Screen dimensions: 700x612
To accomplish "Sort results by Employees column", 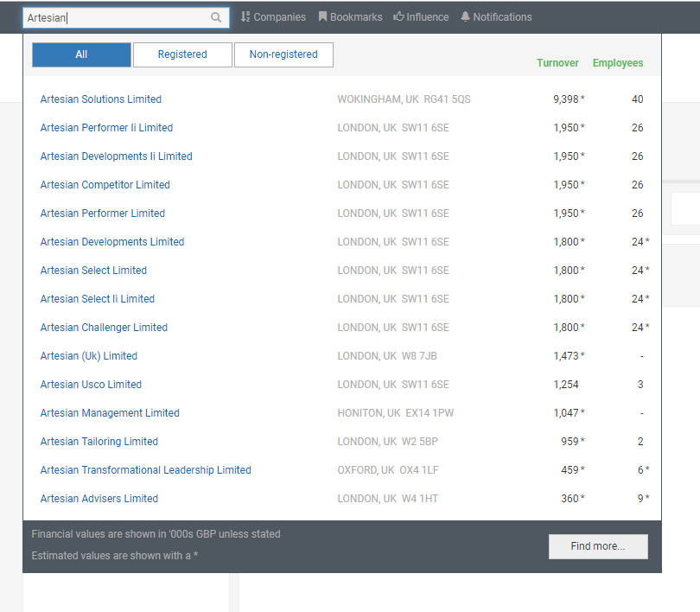I will 617,63.
